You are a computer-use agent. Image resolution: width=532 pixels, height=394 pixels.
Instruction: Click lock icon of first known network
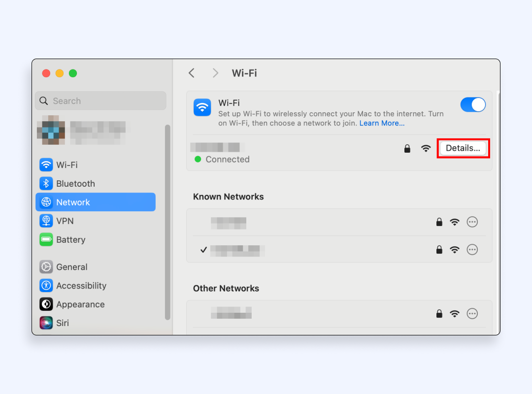tap(439, 222)
